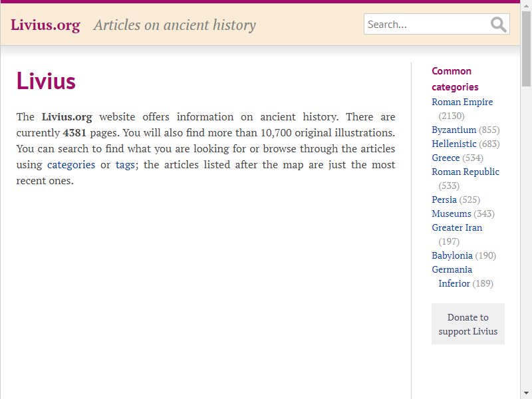Screen dimensions: 532x399
Task: Go to the Greece category
Action: (446, 158)
